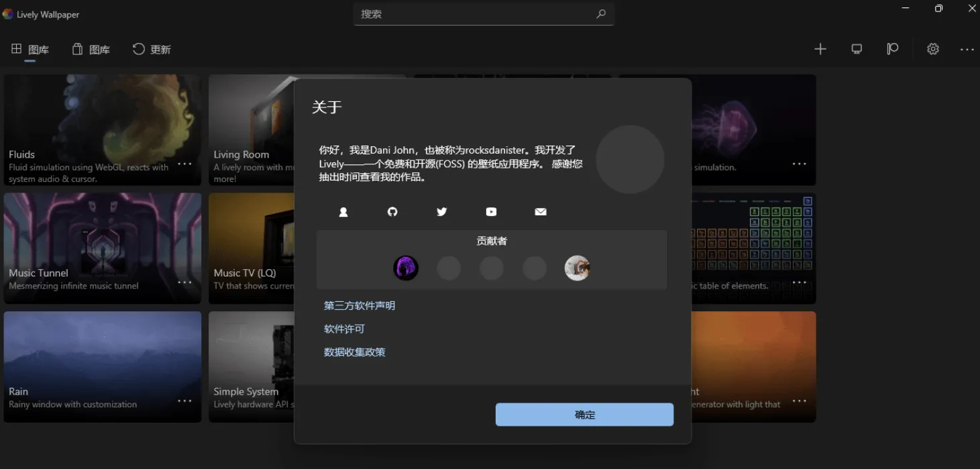Click the developer profile person icon
Screen dimensions: 980x469
[343, 211]
